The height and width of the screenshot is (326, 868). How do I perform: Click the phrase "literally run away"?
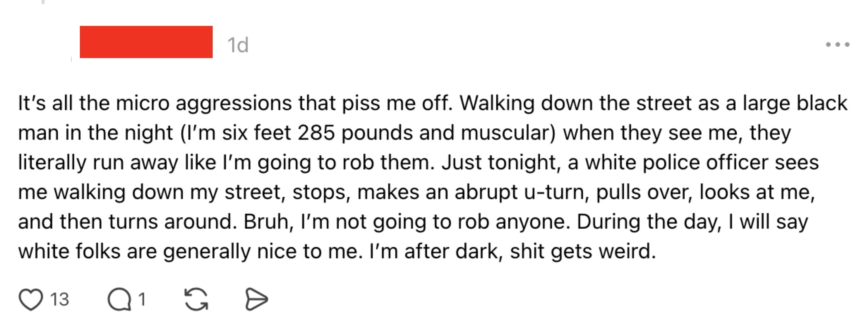pos(98,163)
